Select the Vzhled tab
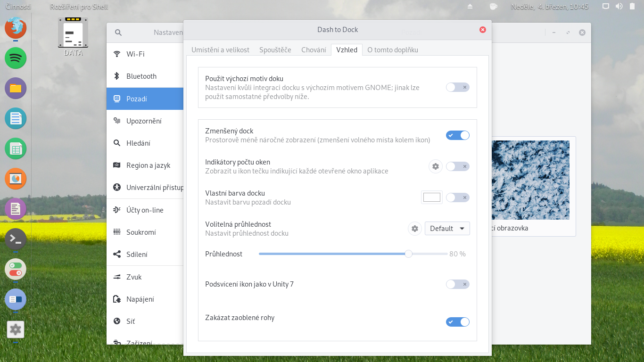The image size is (644, 362). (x=347, y=50)
